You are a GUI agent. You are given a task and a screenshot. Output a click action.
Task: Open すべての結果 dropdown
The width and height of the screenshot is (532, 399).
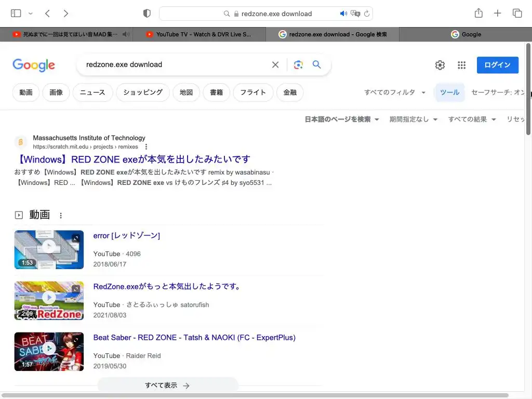point(472,119)
